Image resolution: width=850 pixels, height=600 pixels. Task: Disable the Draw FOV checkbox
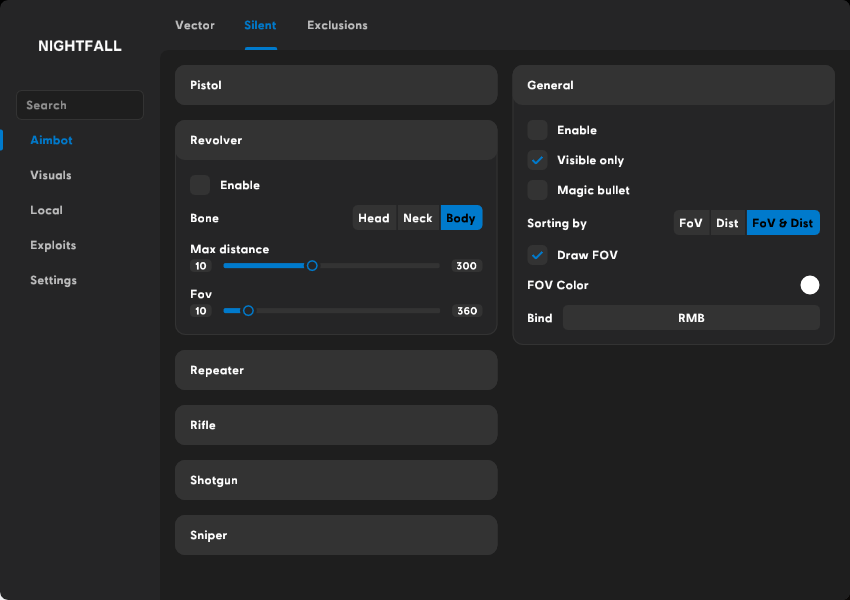point(537,255)
